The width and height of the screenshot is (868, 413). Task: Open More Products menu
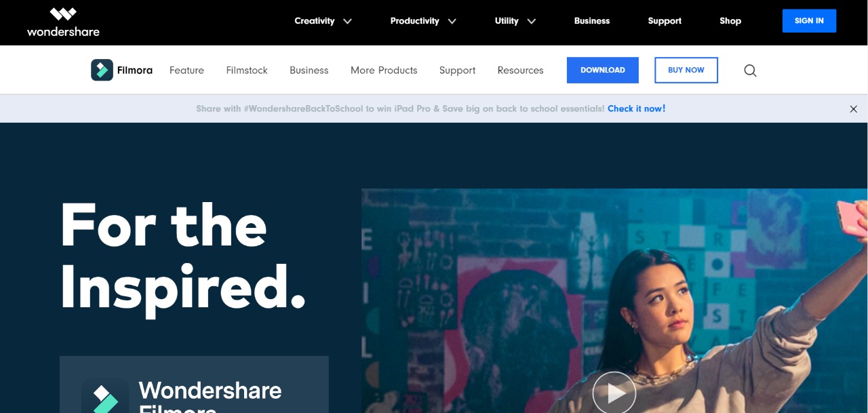[384, 71]
